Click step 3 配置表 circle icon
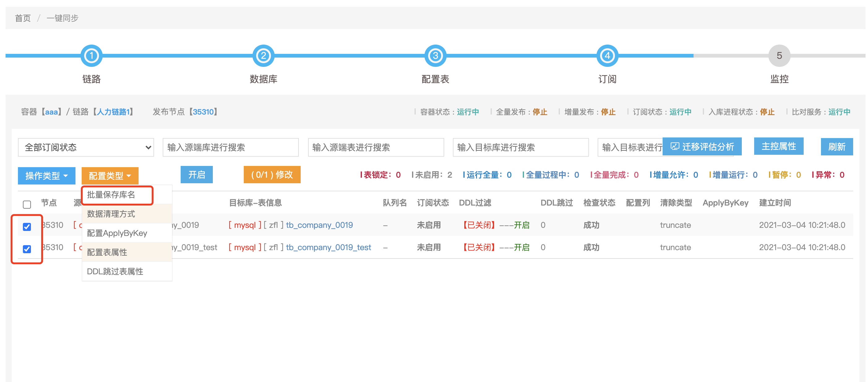Screen dimensions: 868x382 coord(435,56)
